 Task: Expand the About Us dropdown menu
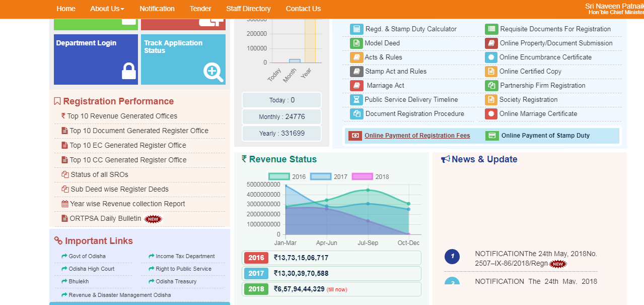point(107,9)
